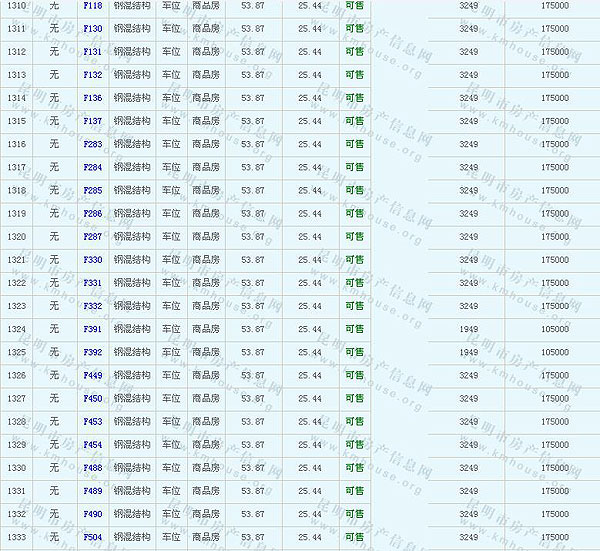Screen dimensions: 600x551
Task: Click the row number 1320 cell
Action: tap(16, 236)
